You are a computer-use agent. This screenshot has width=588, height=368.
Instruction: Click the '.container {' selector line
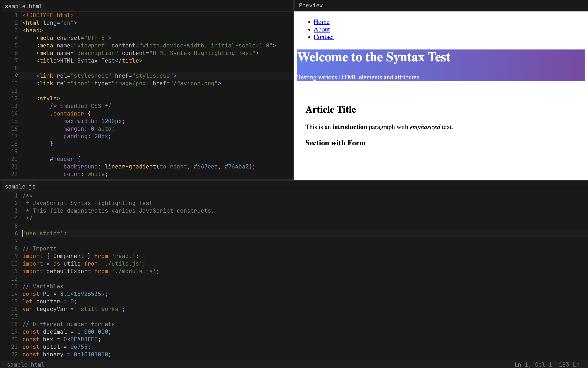(70, 113)
